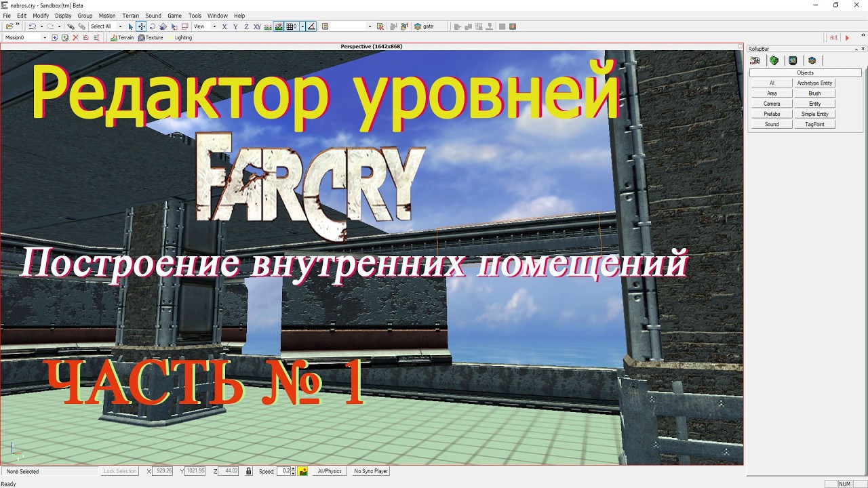Click the duplicate mission icon
The height and width of the screenshot is (488, 868).
click(65, 38)
